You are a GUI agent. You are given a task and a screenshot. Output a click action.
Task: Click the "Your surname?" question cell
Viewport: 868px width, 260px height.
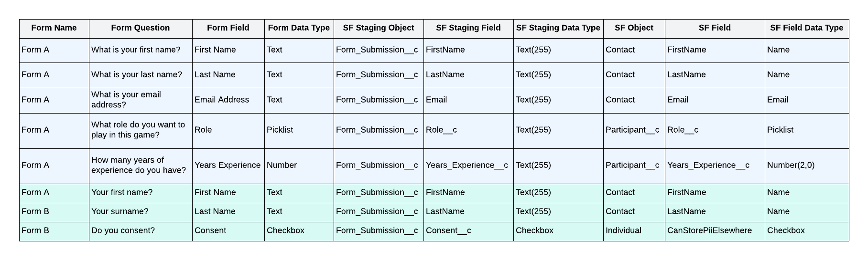coord(120,212)
